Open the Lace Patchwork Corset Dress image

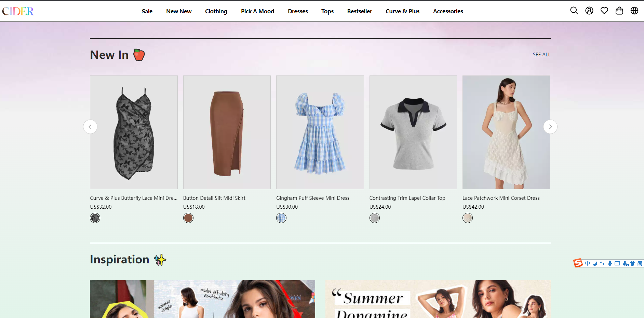[506, 132]
